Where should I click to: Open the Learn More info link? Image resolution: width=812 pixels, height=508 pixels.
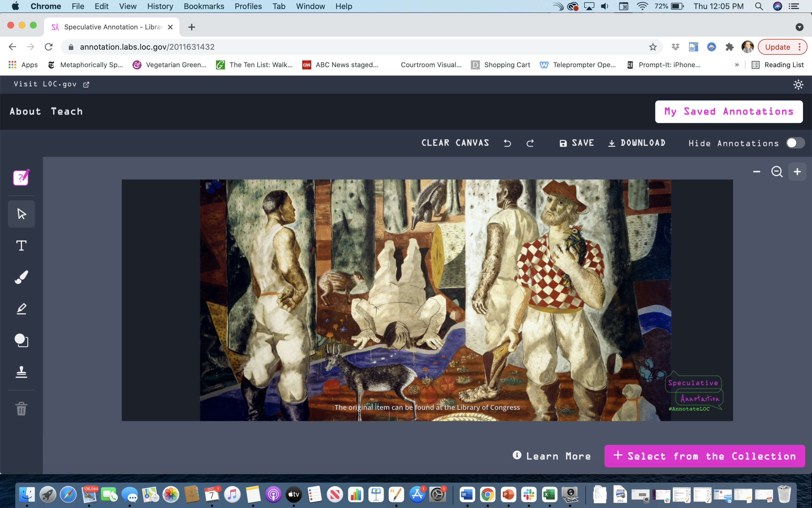(x=552, y=456)
